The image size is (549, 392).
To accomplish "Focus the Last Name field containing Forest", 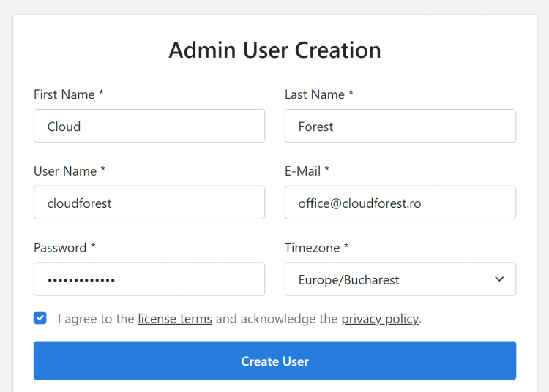I will pos(400,126).
